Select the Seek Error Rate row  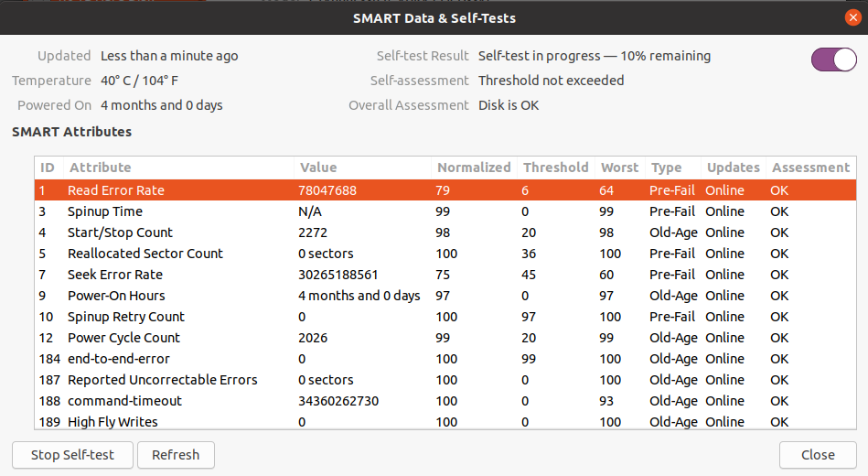(445, 275)
